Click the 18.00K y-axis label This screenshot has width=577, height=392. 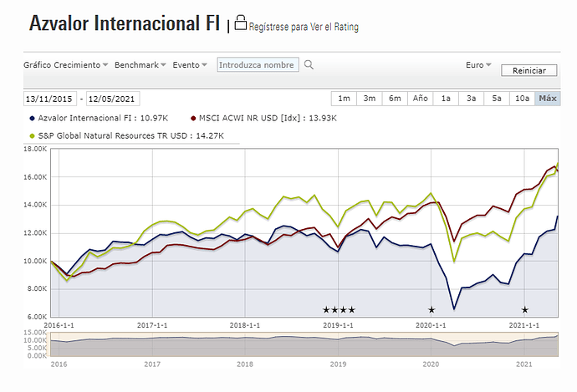coord(35,149)
